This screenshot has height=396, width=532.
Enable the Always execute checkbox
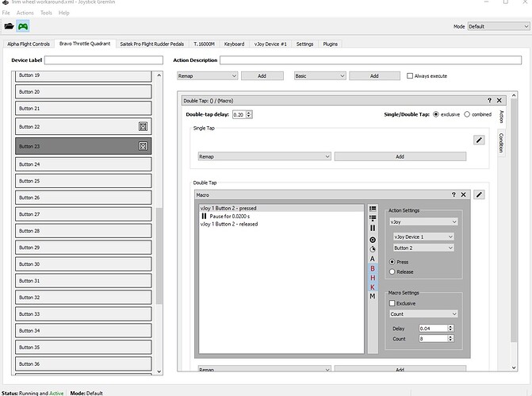[410, 76]
